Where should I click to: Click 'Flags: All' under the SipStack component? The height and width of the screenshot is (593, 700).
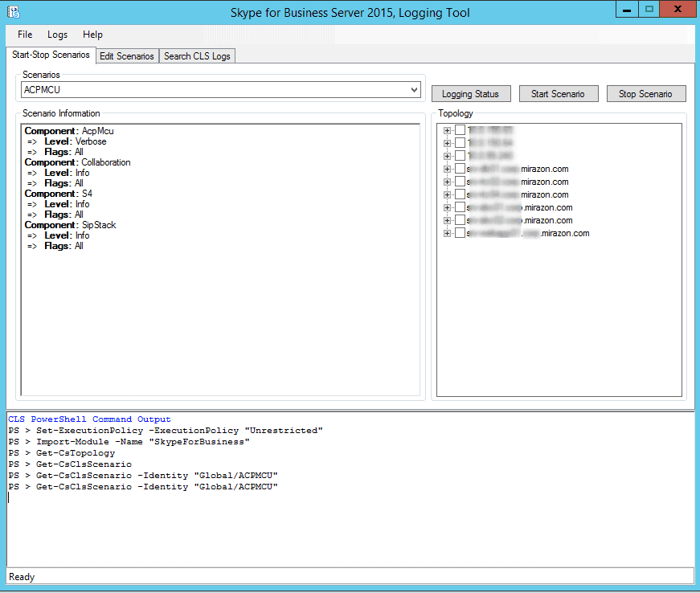pos(55,246)
